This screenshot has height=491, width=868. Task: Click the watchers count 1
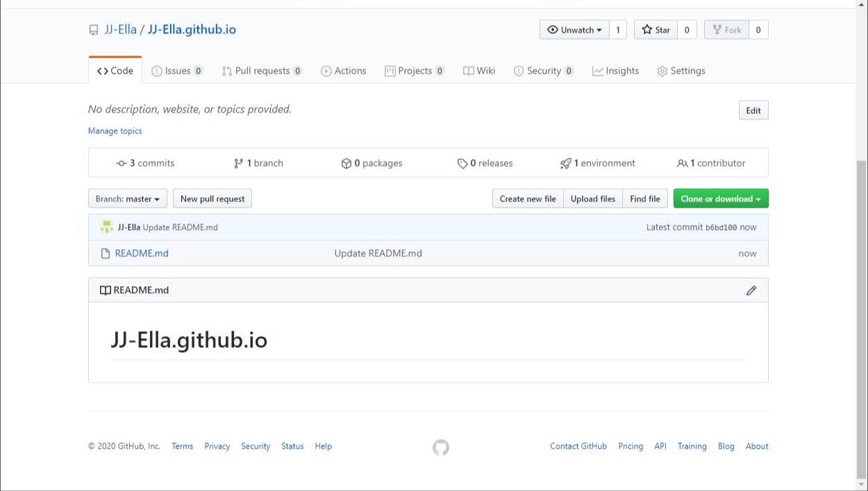pyautogui.click(x=618, y=30)
